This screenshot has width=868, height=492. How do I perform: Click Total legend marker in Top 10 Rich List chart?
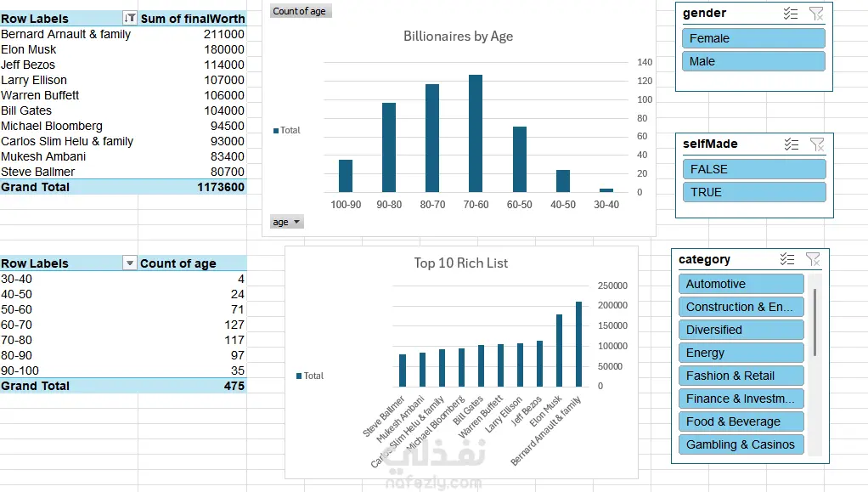(299, 376)
